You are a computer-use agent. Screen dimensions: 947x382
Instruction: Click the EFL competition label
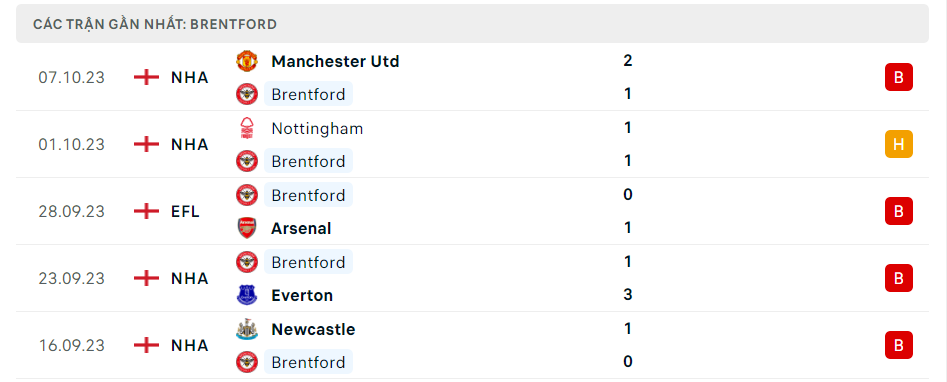[185, 212]
